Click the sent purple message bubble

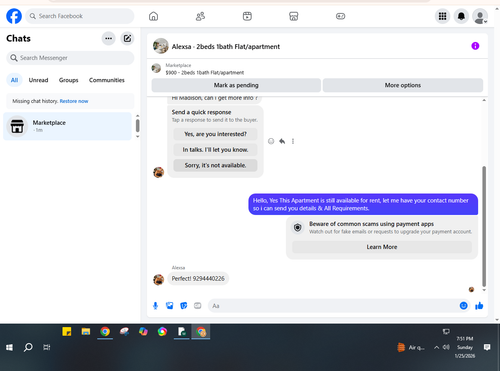point(363,204)
